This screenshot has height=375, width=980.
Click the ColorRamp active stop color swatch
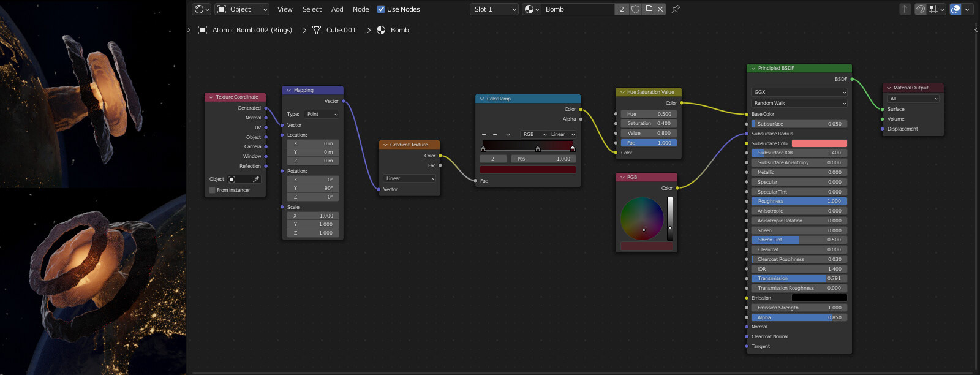click(528, 170)
